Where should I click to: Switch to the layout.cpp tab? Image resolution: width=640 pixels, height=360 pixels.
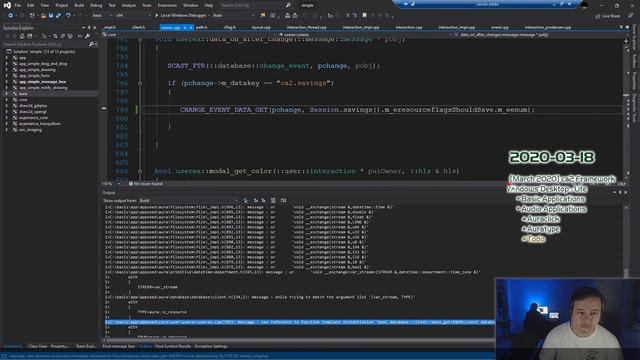[x=261, y=27]
